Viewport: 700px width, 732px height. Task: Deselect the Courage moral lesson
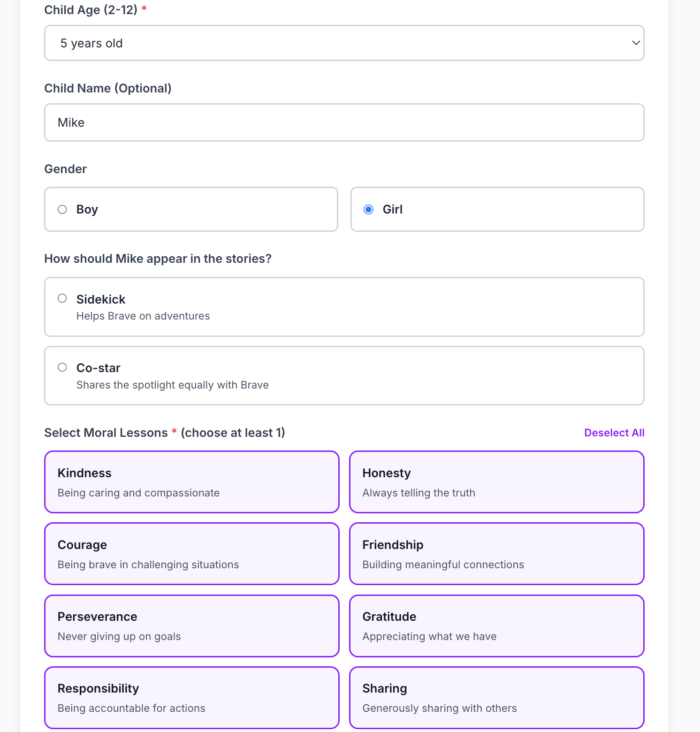(191, 554)
